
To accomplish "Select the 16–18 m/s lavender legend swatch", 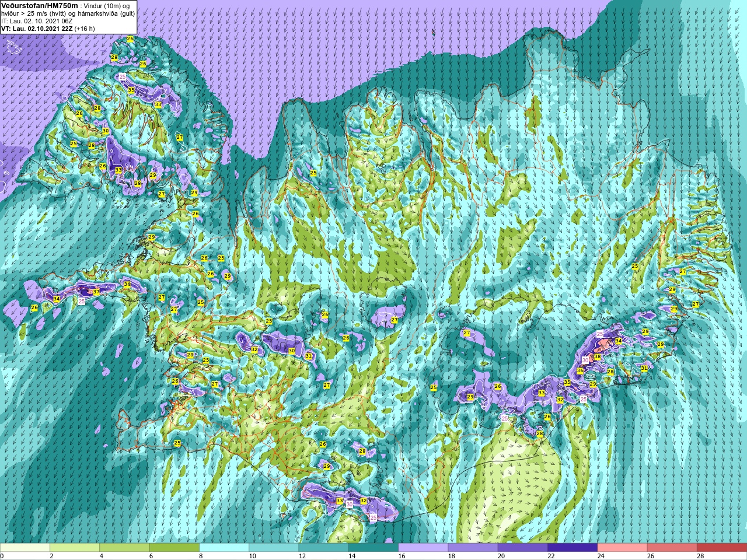I will coord(423,548).
